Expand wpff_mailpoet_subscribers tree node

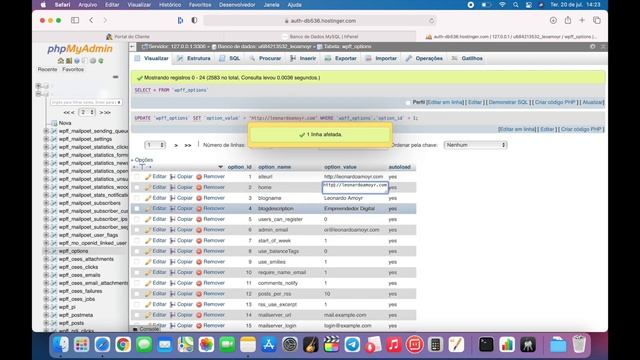(46, 203)
